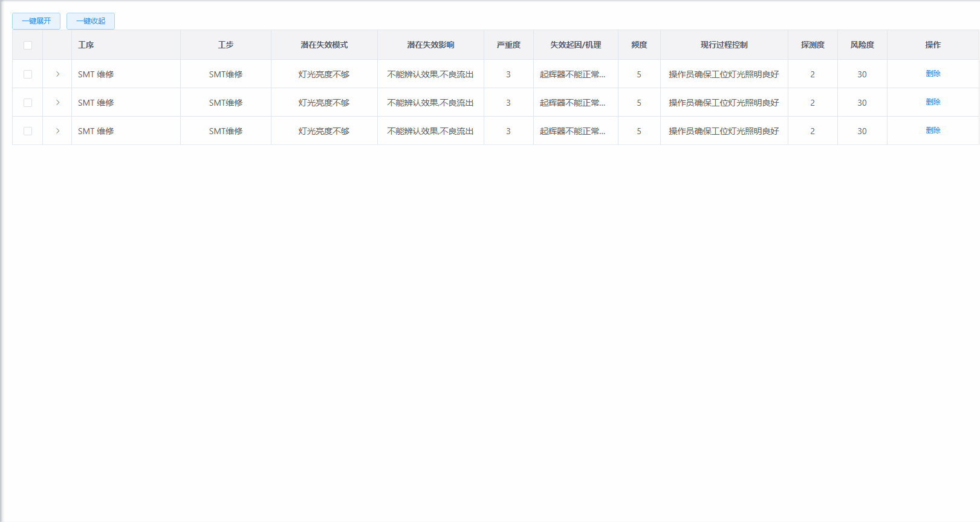
Task: Select 频度 value 5 in second row
Action: click(x=639, y=103)
